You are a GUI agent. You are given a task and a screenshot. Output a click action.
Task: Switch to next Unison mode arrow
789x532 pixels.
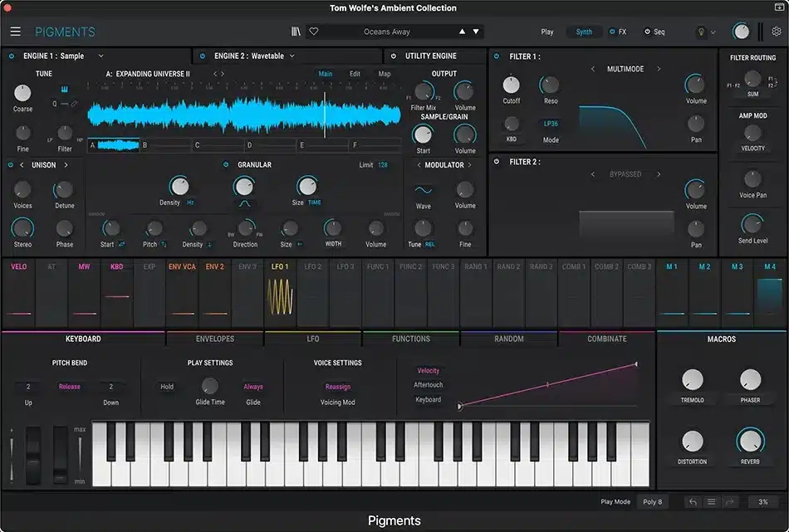tap(66, 165)
